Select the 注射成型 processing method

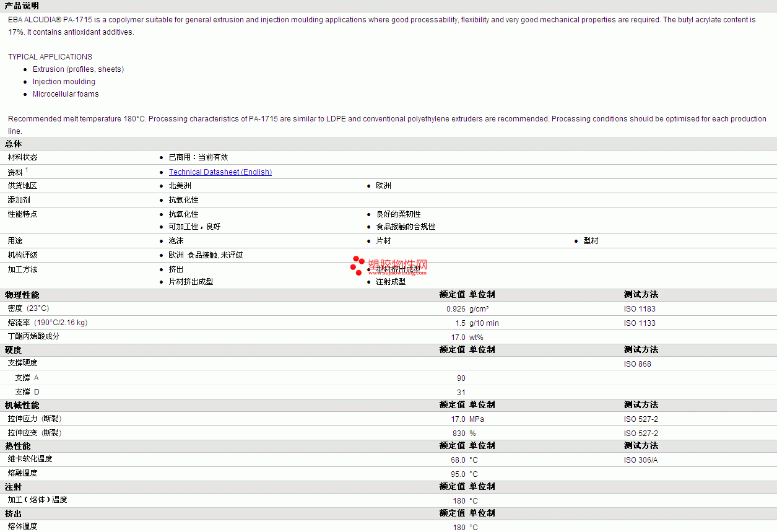[391, 282]
